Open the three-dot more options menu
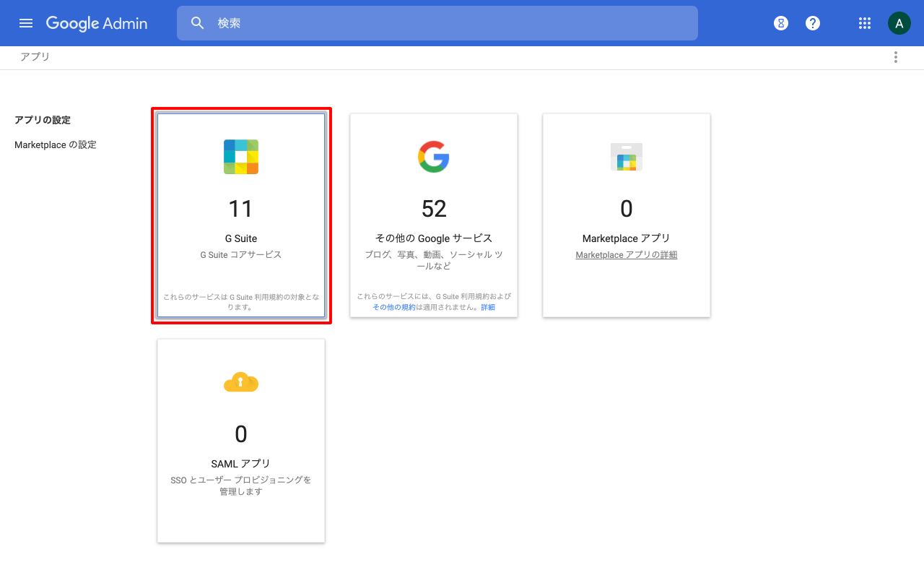Screen dimensions: 924x578 click(896, 58)
